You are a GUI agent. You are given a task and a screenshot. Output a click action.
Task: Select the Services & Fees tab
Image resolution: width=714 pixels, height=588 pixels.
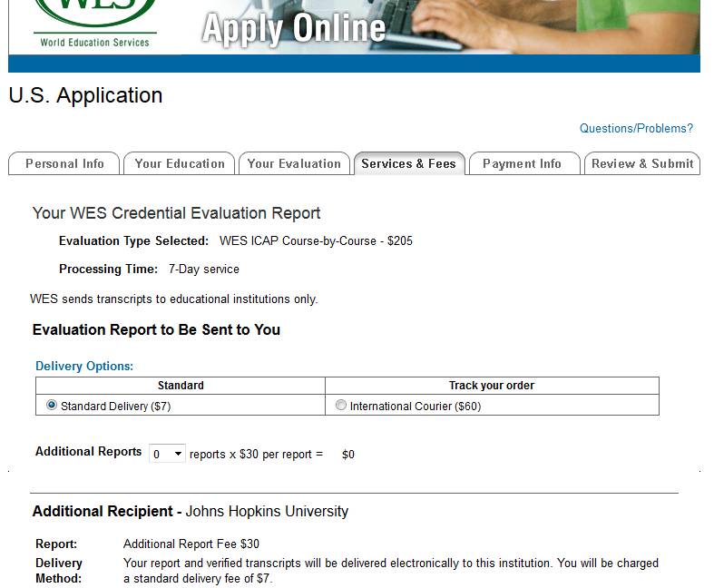click(409, 163)
